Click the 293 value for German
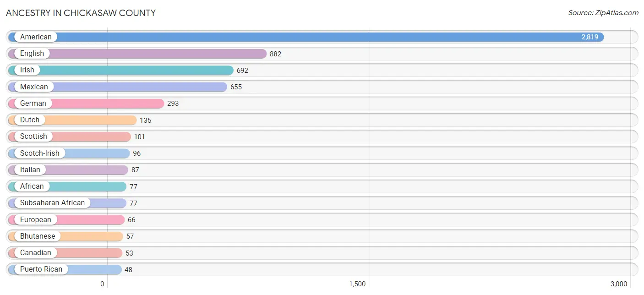644x295 pixels. pyautogui.click(x=173, y=104)
